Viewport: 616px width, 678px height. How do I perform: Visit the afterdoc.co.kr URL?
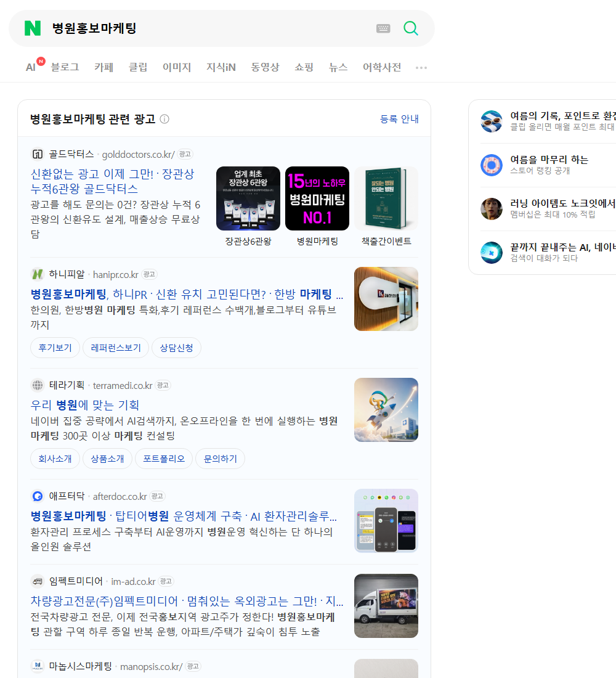click(120, 496)
